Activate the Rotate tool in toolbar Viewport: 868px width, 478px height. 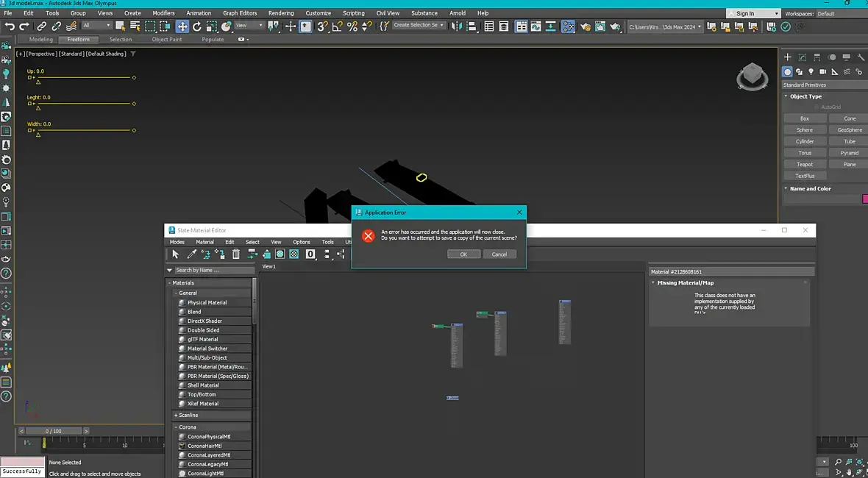pyautogui.click(x=197, y=26)
